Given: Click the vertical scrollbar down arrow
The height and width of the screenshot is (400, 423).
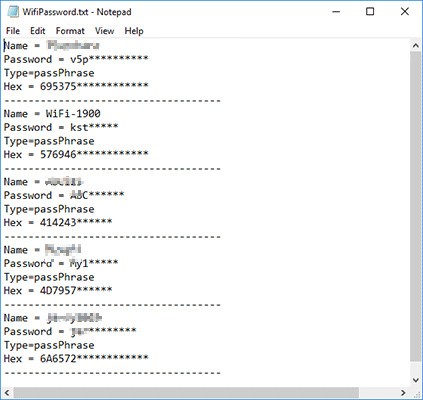Looking at the screenshot, I should click(415, 380).
